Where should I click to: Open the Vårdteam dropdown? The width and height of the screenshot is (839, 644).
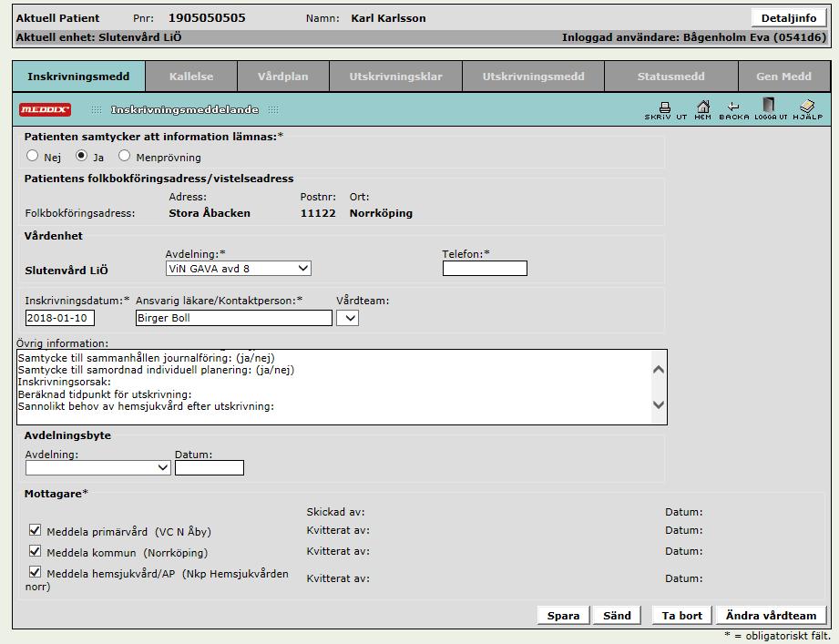pos(347,318)
